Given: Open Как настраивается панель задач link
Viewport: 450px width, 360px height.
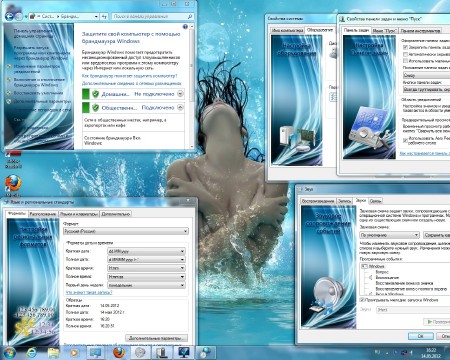Looking at the screenshot, I should (x=425, y=153).
